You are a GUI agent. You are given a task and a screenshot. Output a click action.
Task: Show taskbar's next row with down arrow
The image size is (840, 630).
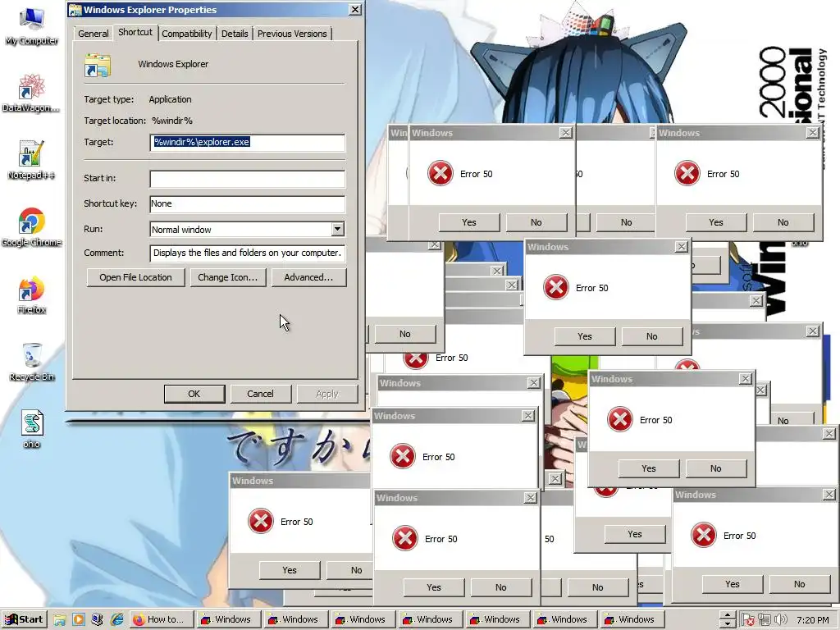point(727,624)
